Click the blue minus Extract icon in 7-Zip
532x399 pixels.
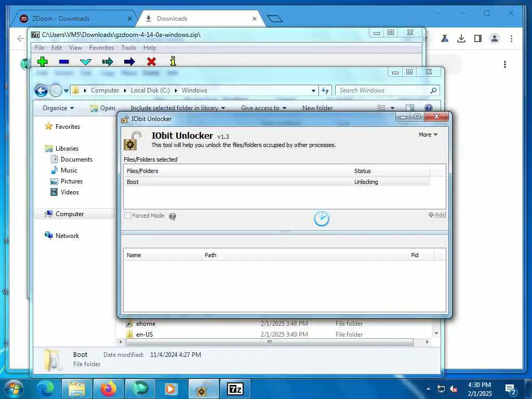pos(64,62)
